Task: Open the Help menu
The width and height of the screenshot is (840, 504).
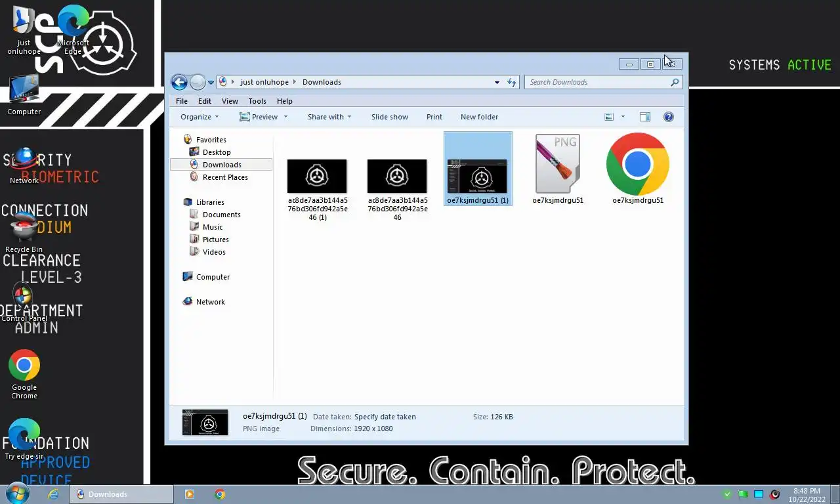Action: pyautogui.click(x=285, y=101)
